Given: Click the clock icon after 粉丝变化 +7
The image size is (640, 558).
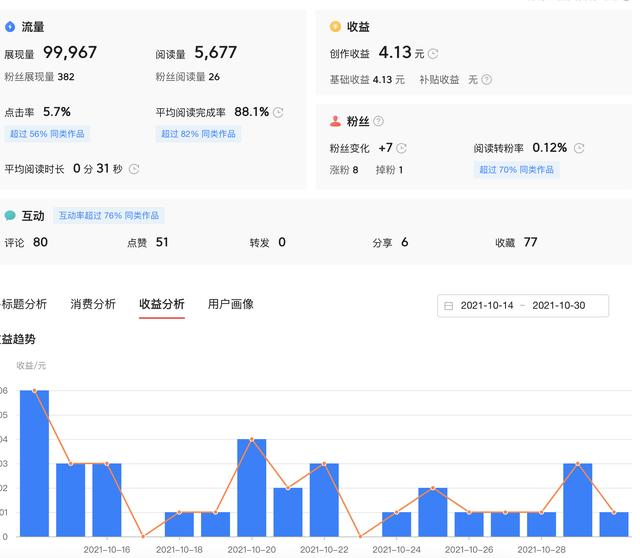Looking at the screenshot, I should pos(402,148).
